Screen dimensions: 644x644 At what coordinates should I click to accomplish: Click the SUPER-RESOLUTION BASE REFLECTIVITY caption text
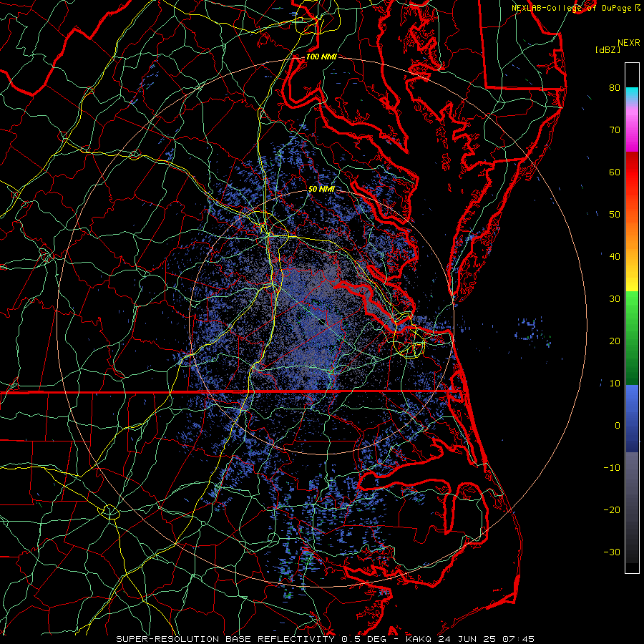(226, 639)
